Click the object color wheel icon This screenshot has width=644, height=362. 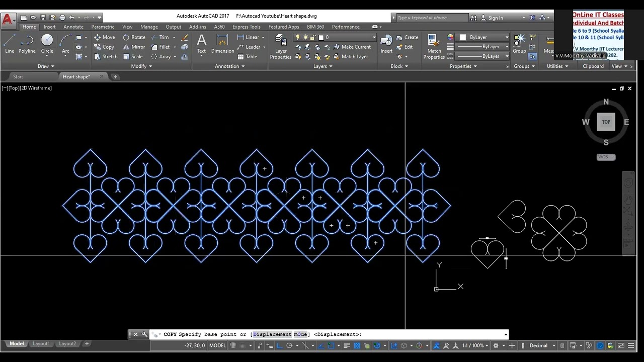click(450, 37)
